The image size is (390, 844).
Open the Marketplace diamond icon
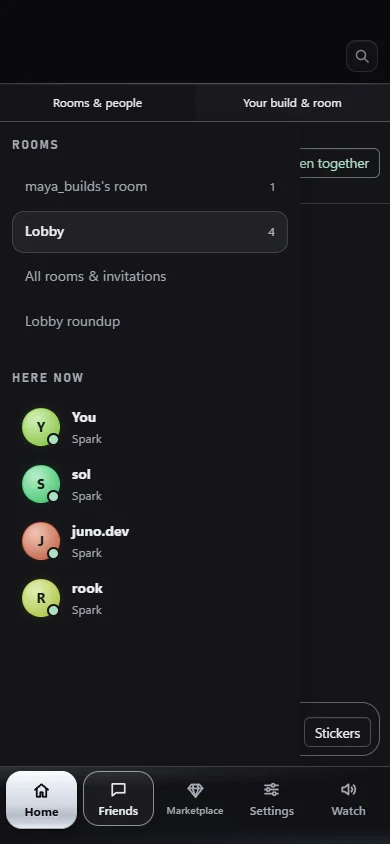coord(195,790)
